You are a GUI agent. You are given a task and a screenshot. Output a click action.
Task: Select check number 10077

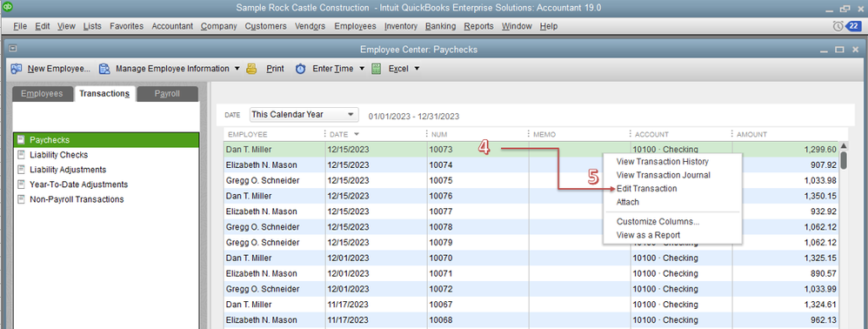point(441,211)
